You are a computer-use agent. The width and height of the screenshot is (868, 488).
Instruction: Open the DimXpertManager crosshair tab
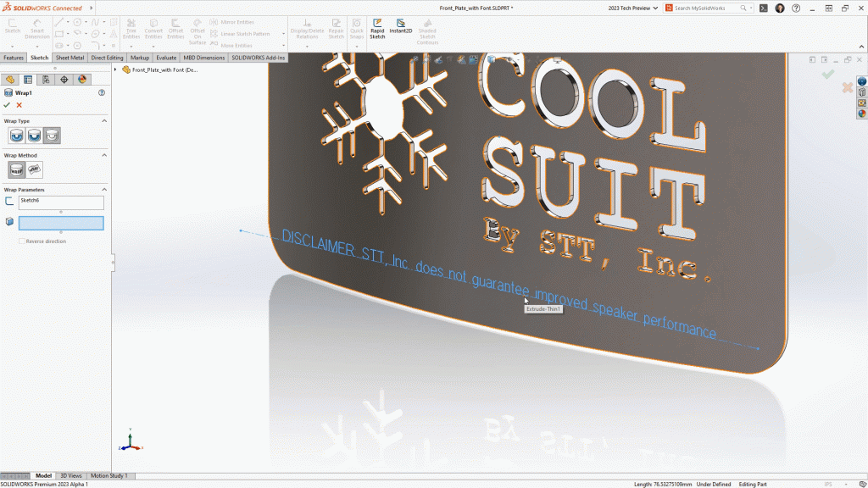pyautogui.click(x=64, y=80)
